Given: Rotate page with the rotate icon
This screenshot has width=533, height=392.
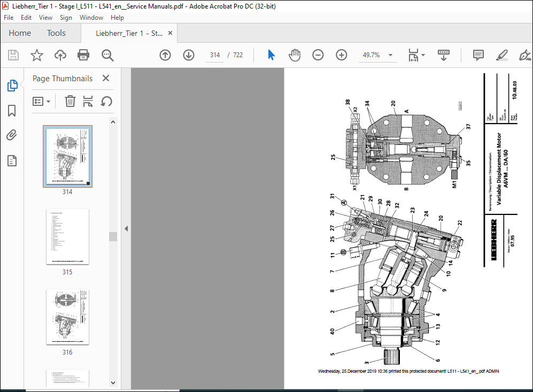Looking at the screenshot, I should [106, 101].
